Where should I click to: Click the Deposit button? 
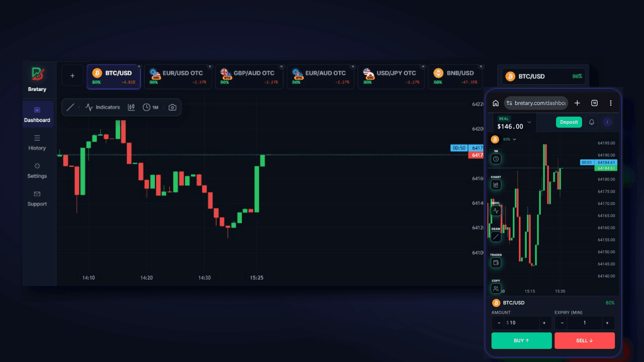(x=569, y=122)
